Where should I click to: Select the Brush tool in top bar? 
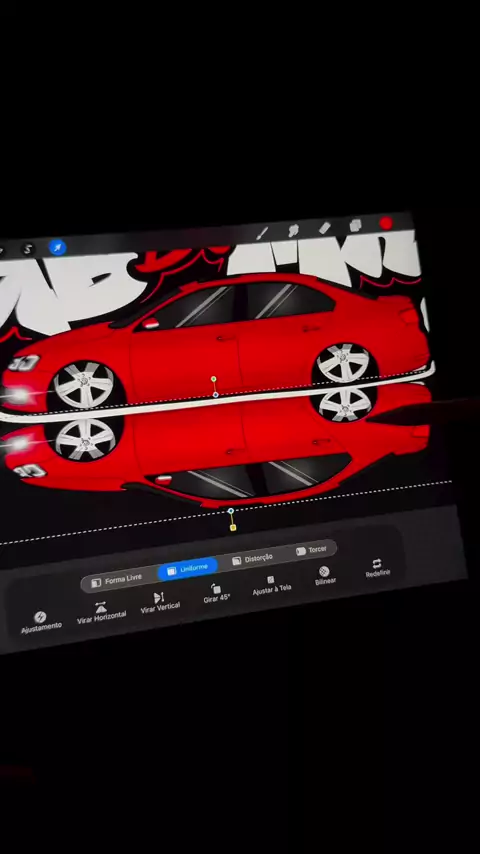click(262, 234)
